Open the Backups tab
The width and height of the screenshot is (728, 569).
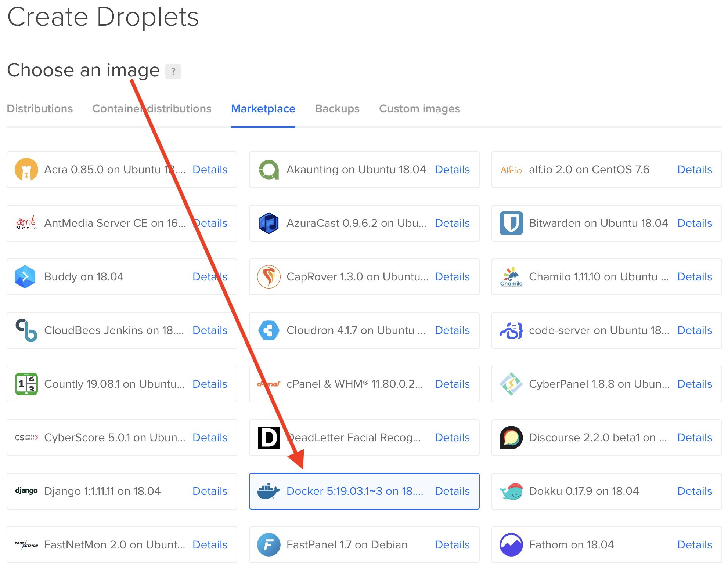pyautogui.click(x=337, y=109)
